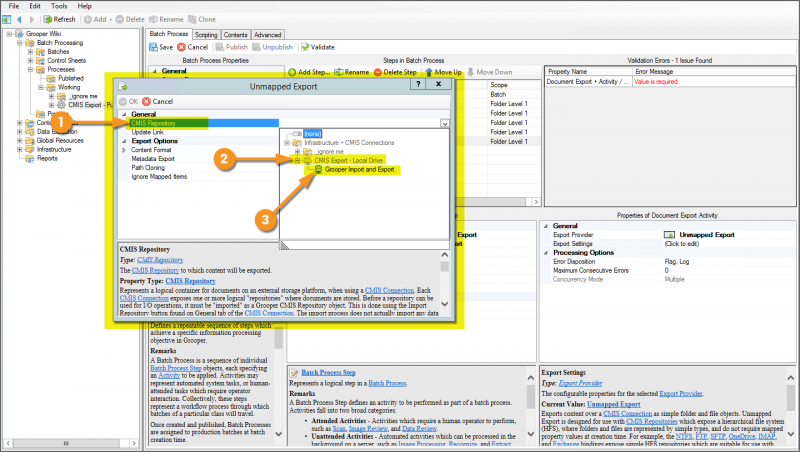Click the Rename toolbar button
Viewport: 800px width, 452px height.
[x=166, y=19]
